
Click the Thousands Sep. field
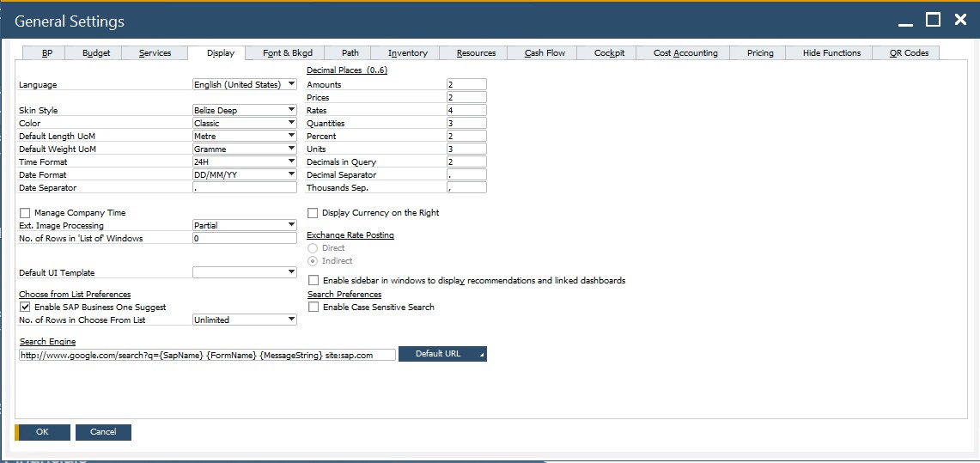[x=466, y=187]
